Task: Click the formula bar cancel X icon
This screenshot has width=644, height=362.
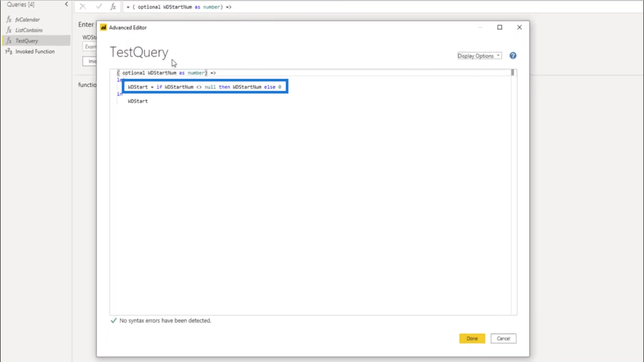Action: (x=82, y=7)
